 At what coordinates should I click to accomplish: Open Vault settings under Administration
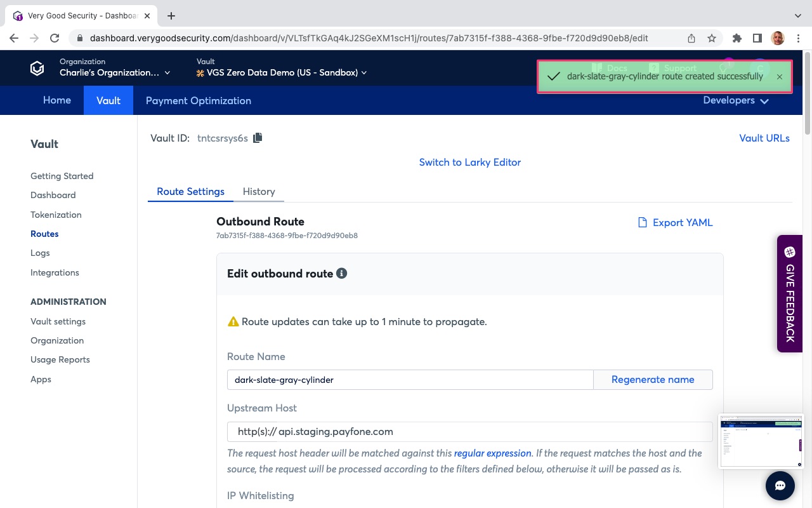pyautogui.click(x=58, y=321)
